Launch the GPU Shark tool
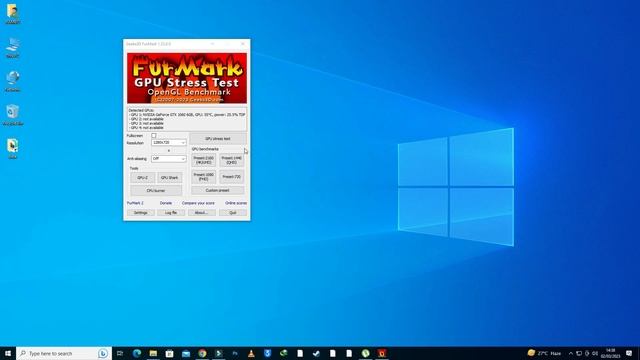The width and height of the screenshot is (640, 360). click(x=169, y=178)
